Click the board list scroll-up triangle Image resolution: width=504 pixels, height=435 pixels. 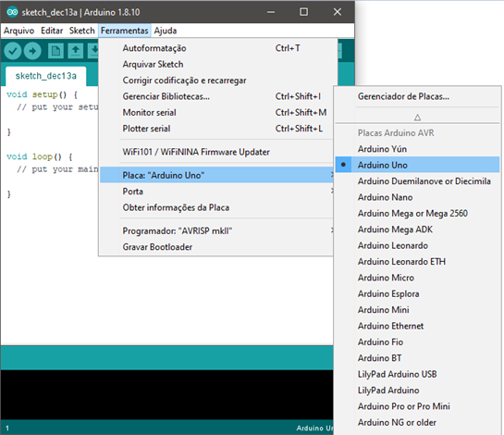click(417, 118)
